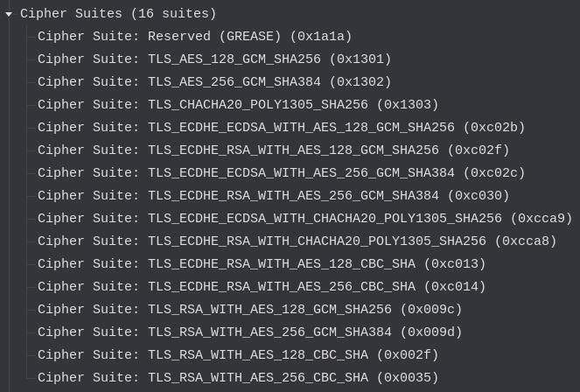Click ECDHE_RSA_WITH_AES_128_GCM_SHA256 (0xc02f) entry
This screenshot has height=392, width=580.
coord(273,150)
